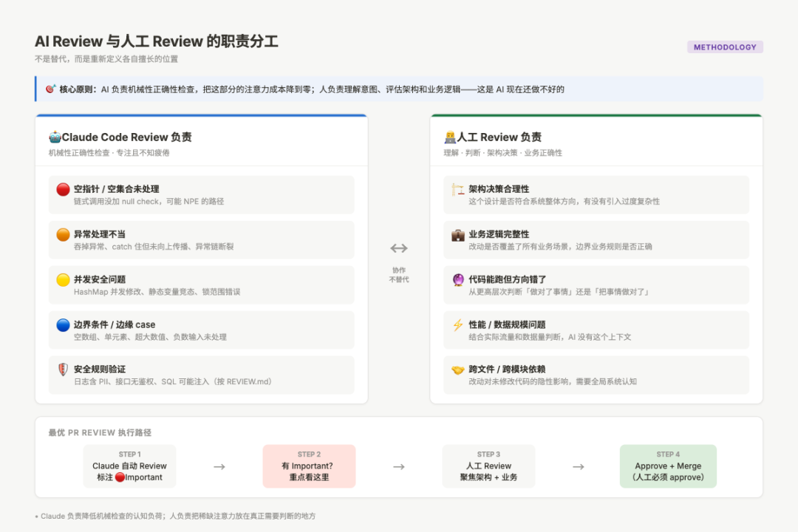Viewport: 798px width, 532px height.
Task: Click the double-arrow icon above 协作 不替代
Action: pyautogui.click(x=399, y=248)
